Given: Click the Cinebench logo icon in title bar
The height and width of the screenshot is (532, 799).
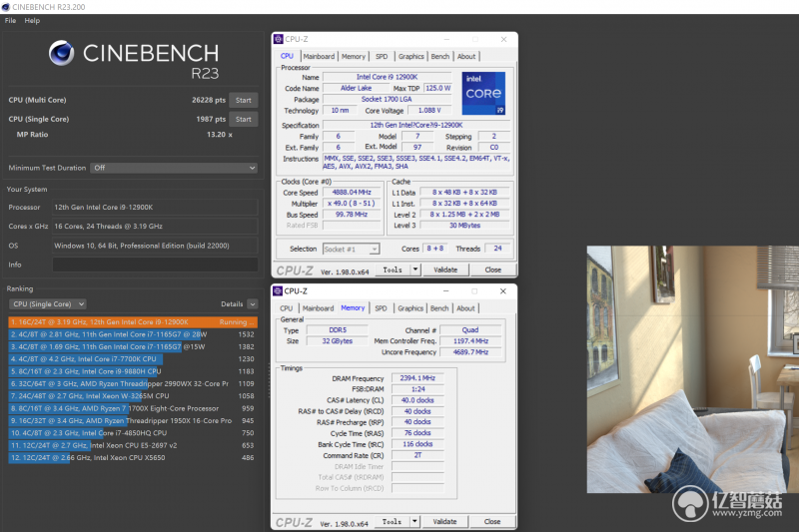Looking at the screenshot, I should pos(6,7).
